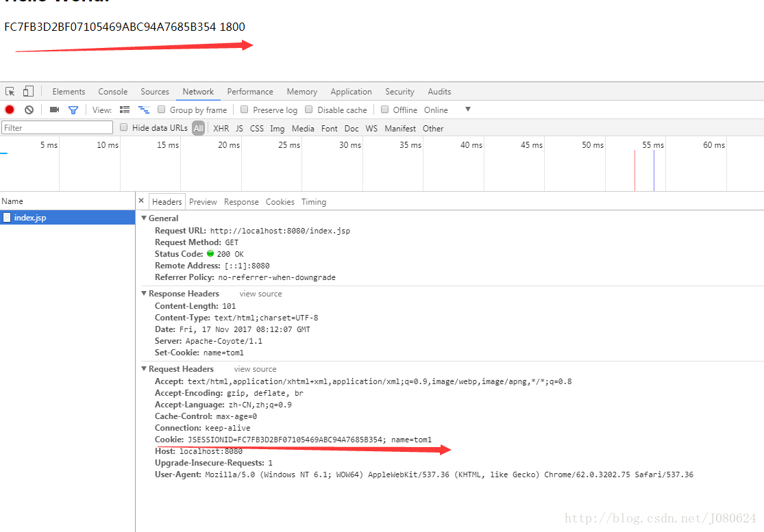
Task: Show the Cookies detail tab
Action: [280, 202]
